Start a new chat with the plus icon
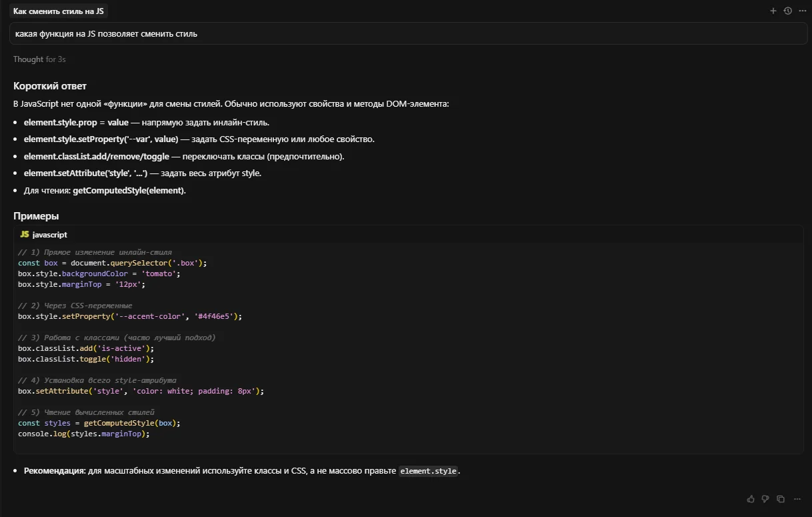 point(773,11)
